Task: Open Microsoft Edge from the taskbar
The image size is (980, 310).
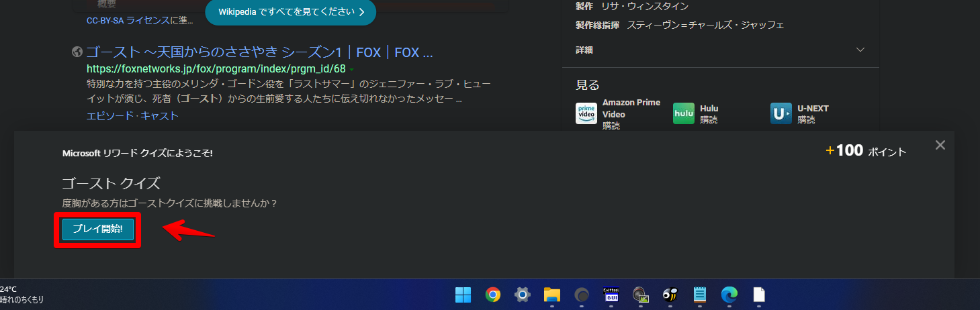Action: point(729,295)
